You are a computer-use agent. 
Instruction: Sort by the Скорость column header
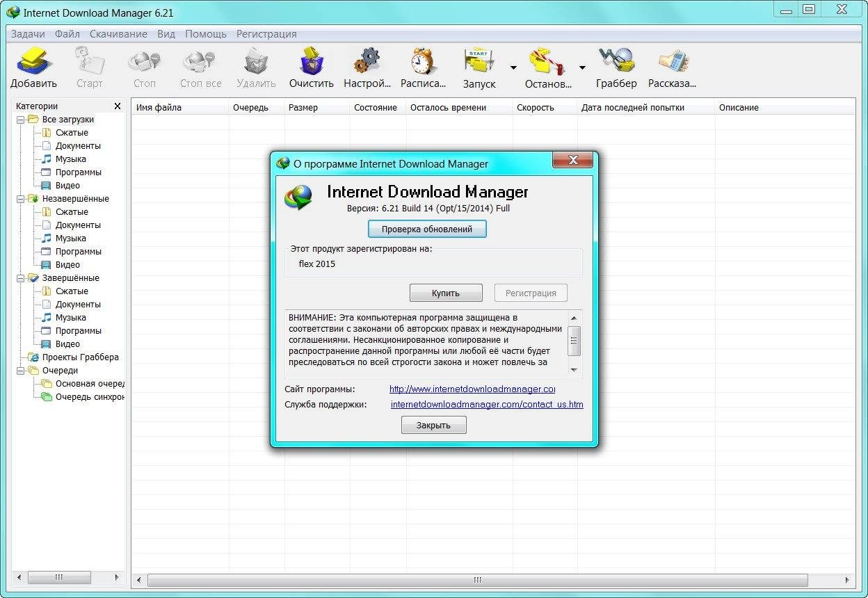(545, 108)
